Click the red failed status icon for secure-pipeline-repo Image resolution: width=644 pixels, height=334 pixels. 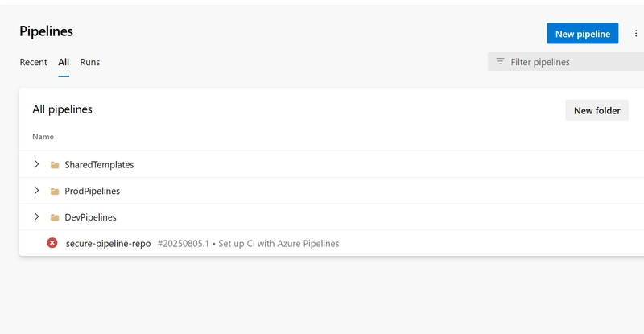point(52,243)
